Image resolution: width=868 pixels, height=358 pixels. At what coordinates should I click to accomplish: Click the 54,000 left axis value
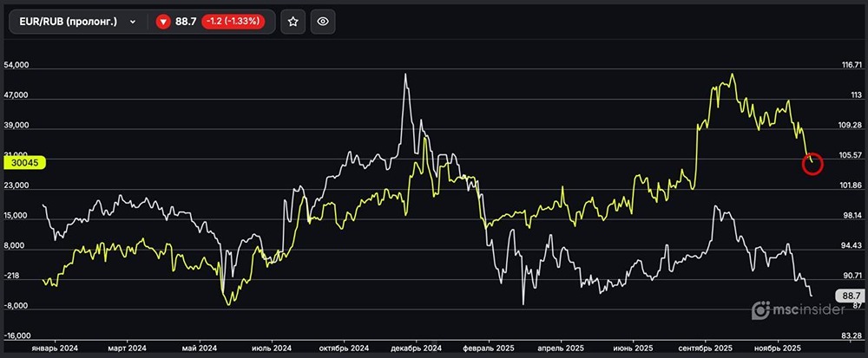pos(18,66)
